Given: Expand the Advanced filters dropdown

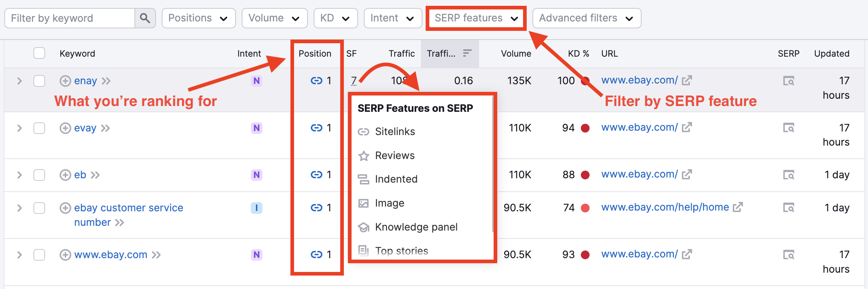Looking at the screenshot, I should point(586,18).
